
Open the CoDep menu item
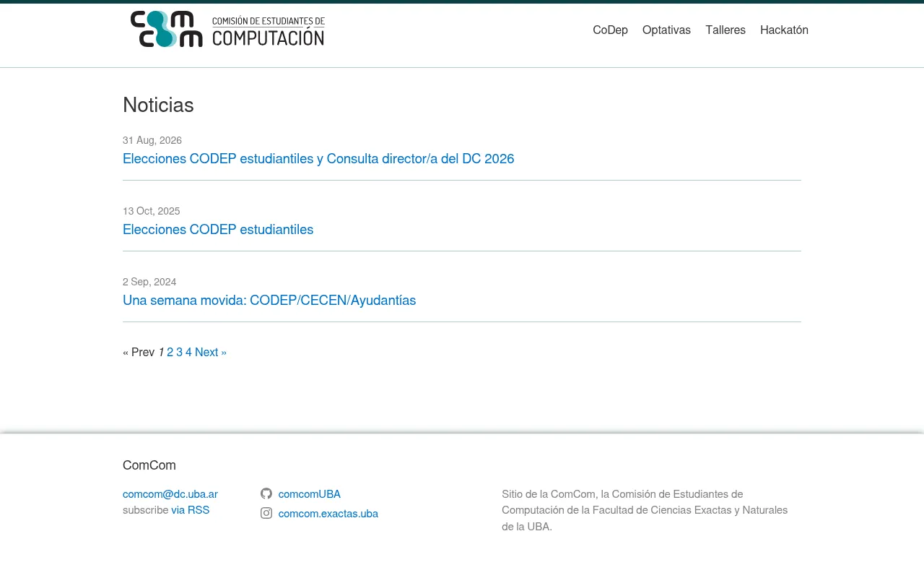coord(610,30)
